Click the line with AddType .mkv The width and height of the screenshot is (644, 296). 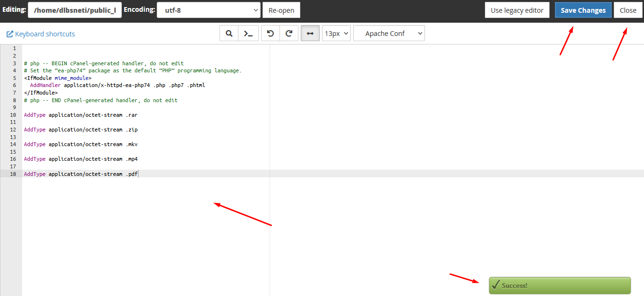pos(81,144)
